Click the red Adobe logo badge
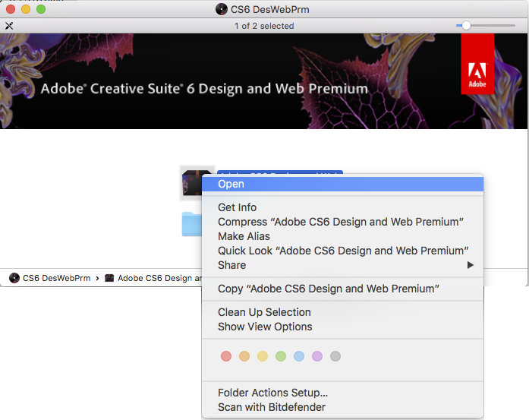529x420 pixels. pyautogui.click(x=477, y=64)
